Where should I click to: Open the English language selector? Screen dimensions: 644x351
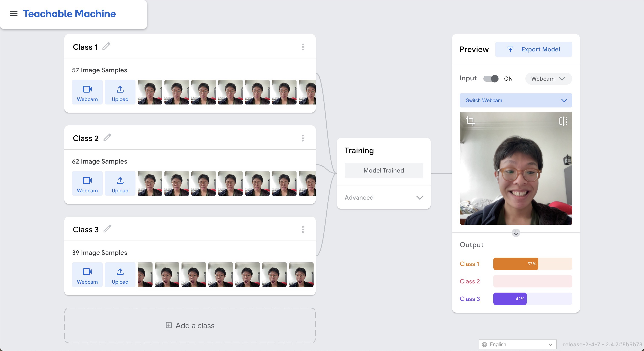coord(517,344)
